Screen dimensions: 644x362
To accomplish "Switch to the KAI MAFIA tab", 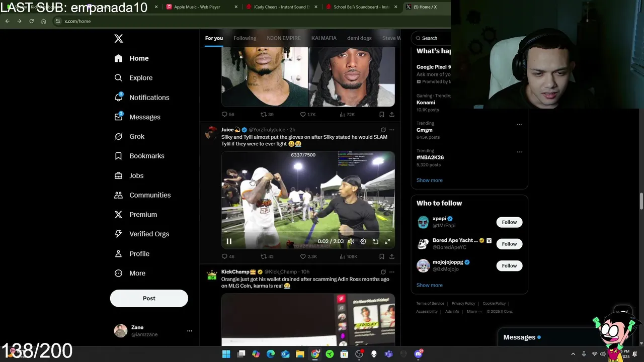I will click(324, 38).
